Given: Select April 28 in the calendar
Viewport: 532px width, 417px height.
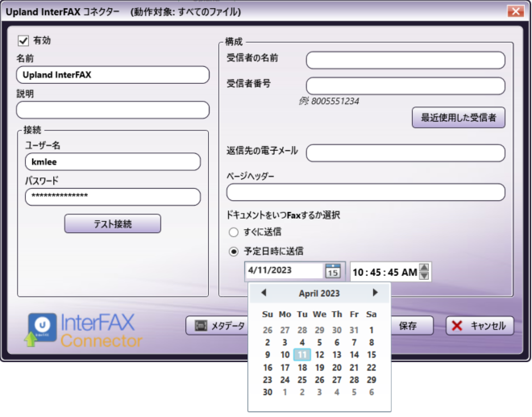Looking at the screenshot, I should (x=354, y=380).
